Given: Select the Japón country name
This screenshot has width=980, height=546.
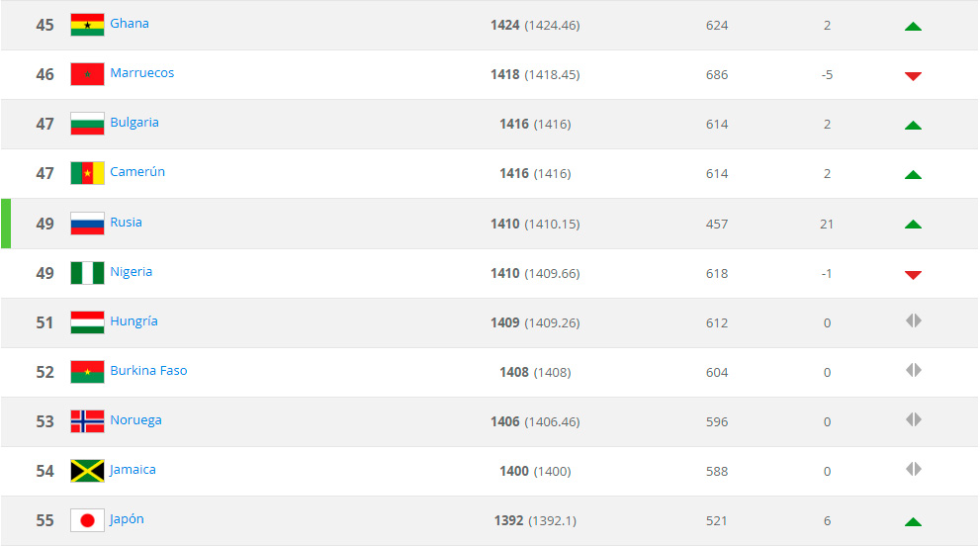Looking at the screenshot, I should coord(127,519).
